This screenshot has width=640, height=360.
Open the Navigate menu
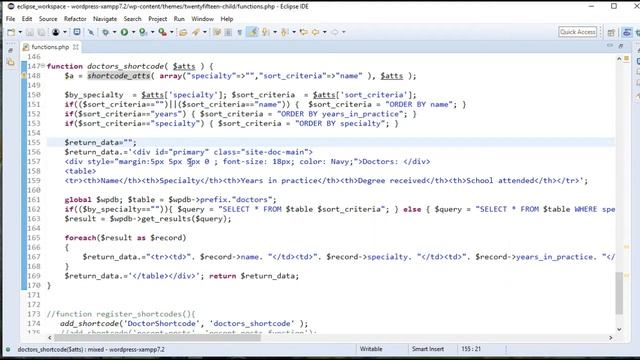(105, 19)
